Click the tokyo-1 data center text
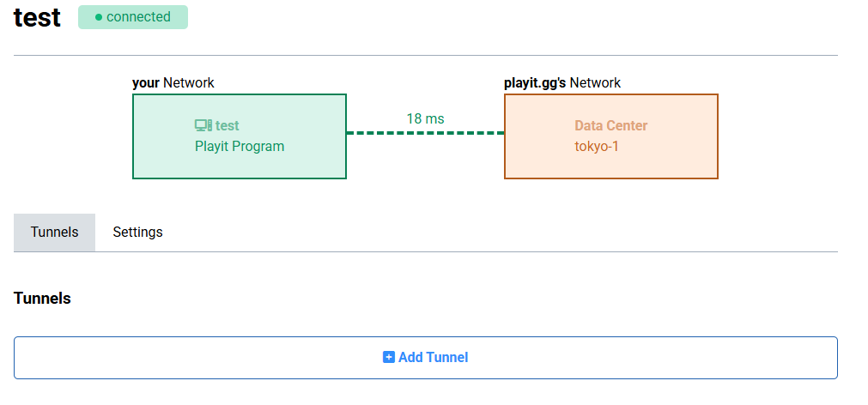This screenshot has height=405, width=868. 596,147
